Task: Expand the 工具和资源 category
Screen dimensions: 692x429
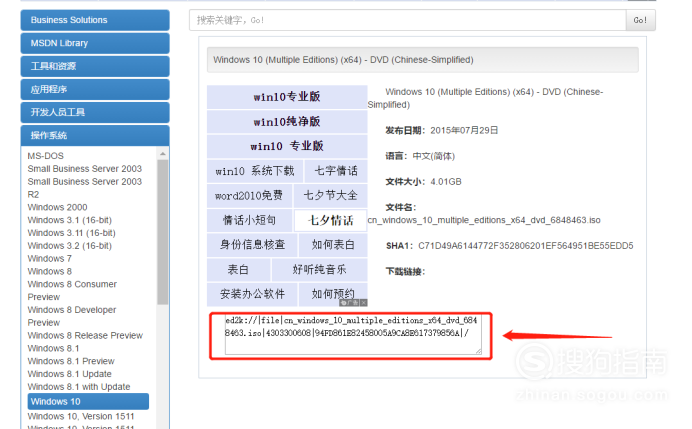Action: coord(95,66)
